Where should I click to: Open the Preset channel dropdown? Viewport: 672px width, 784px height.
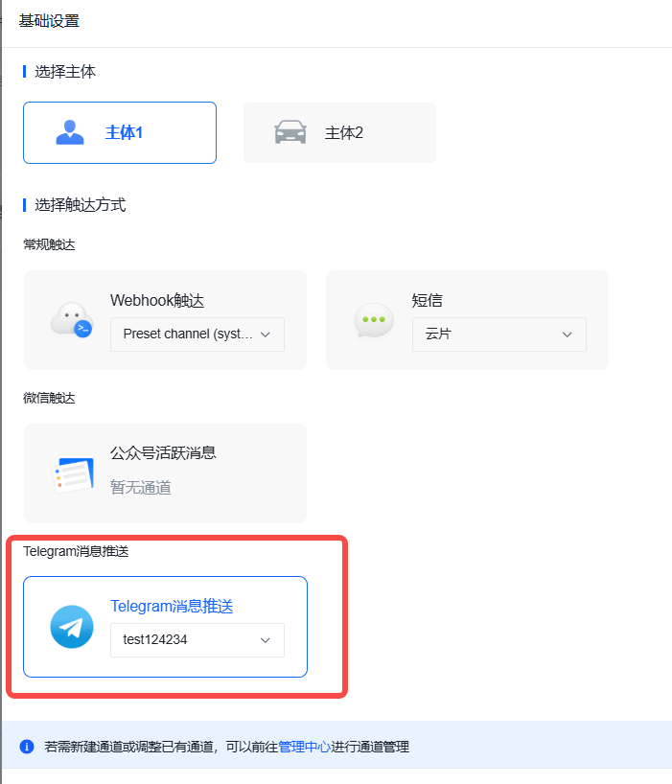coord(197,334)
